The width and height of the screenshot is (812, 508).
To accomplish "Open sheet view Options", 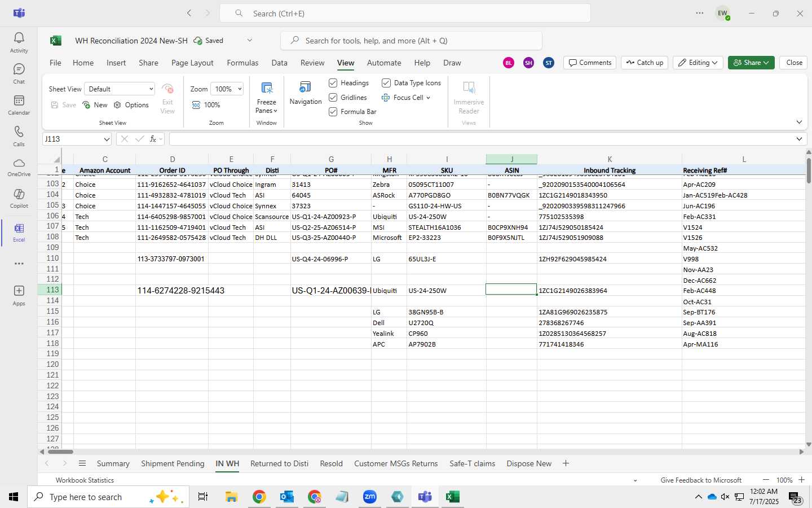I will click(131, 105).
